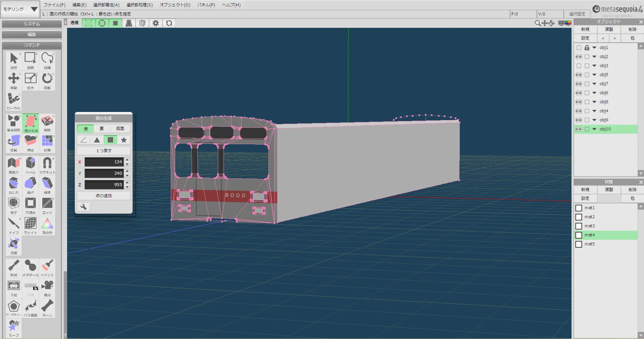644x339 pixels.
Task: Hide obj2 using its eye icon
Action: click(x=579, y=57)
